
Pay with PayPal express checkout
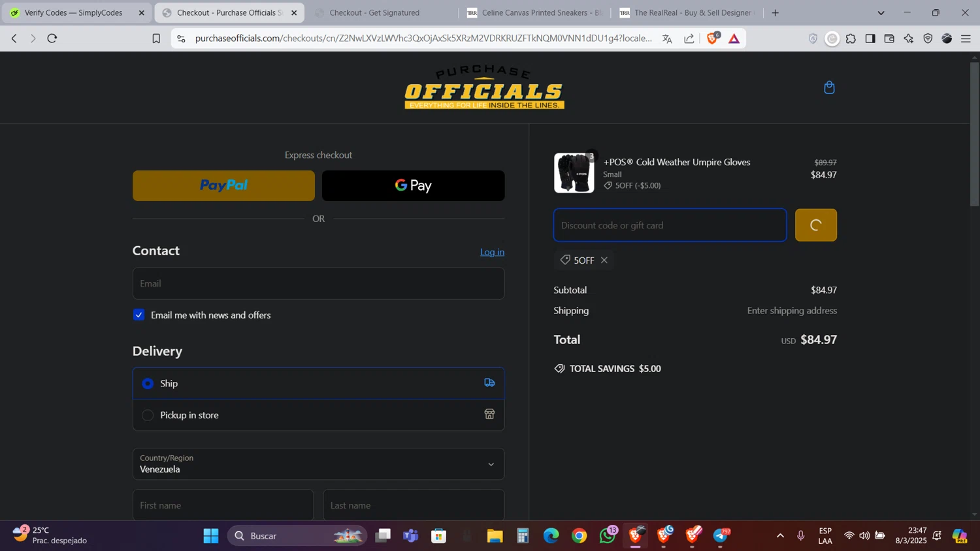pos(223,185)
